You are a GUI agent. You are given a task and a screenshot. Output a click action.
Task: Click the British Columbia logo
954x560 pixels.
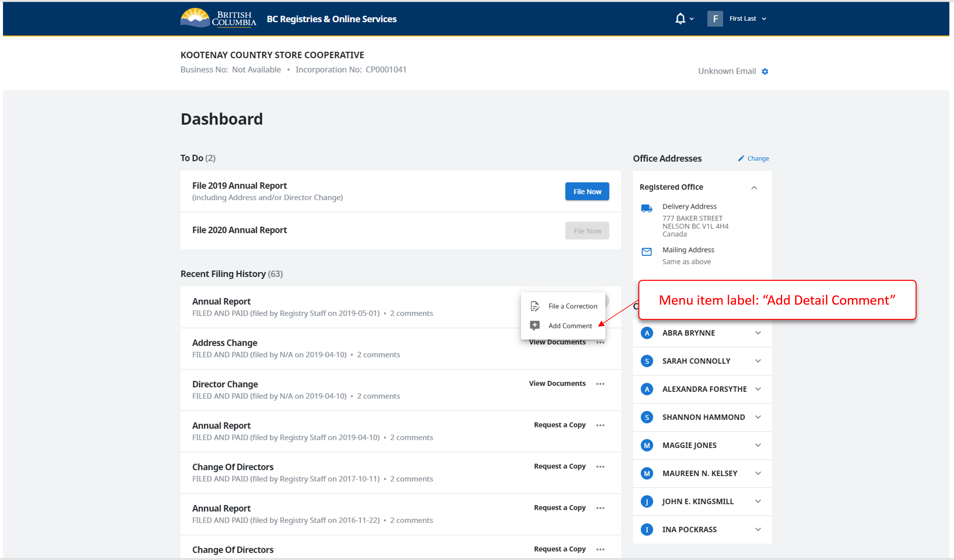coord(218,18)
